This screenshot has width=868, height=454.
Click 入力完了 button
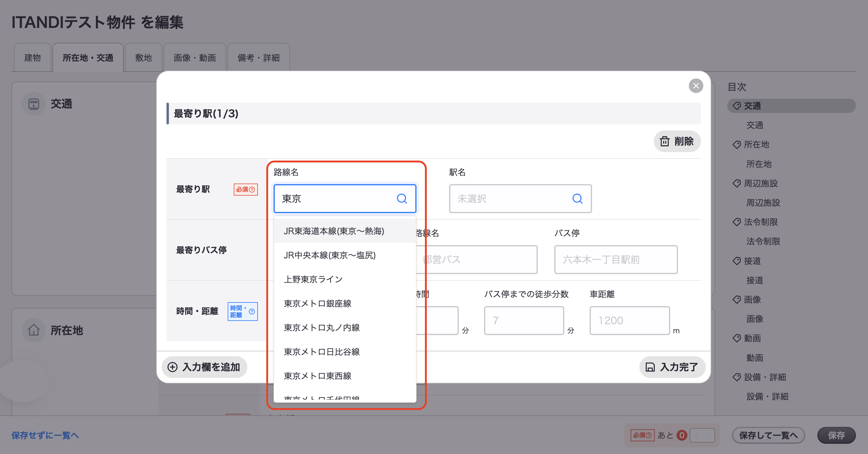[x=672, y=367]
